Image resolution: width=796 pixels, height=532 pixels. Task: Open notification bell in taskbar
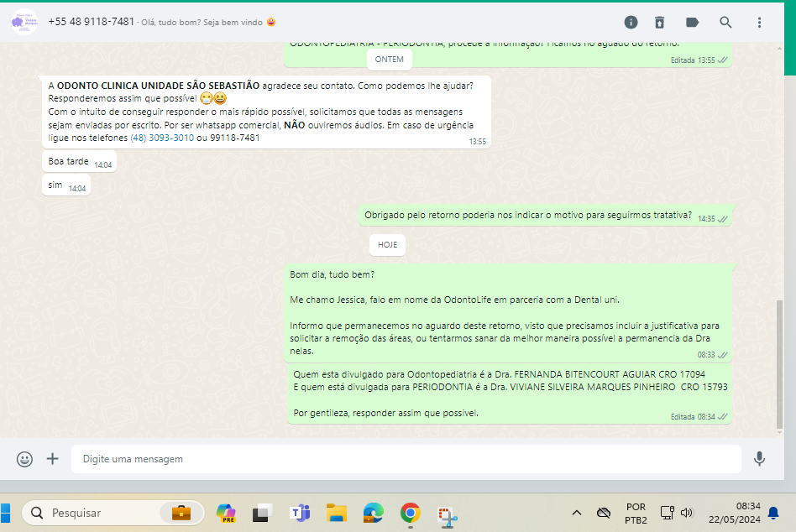point(773,513)
